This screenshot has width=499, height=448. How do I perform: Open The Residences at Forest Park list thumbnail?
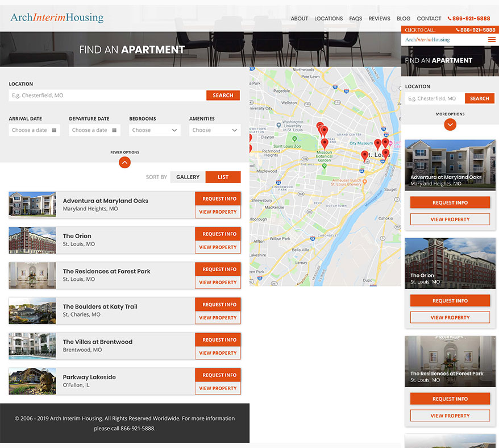tap(32, 276)
